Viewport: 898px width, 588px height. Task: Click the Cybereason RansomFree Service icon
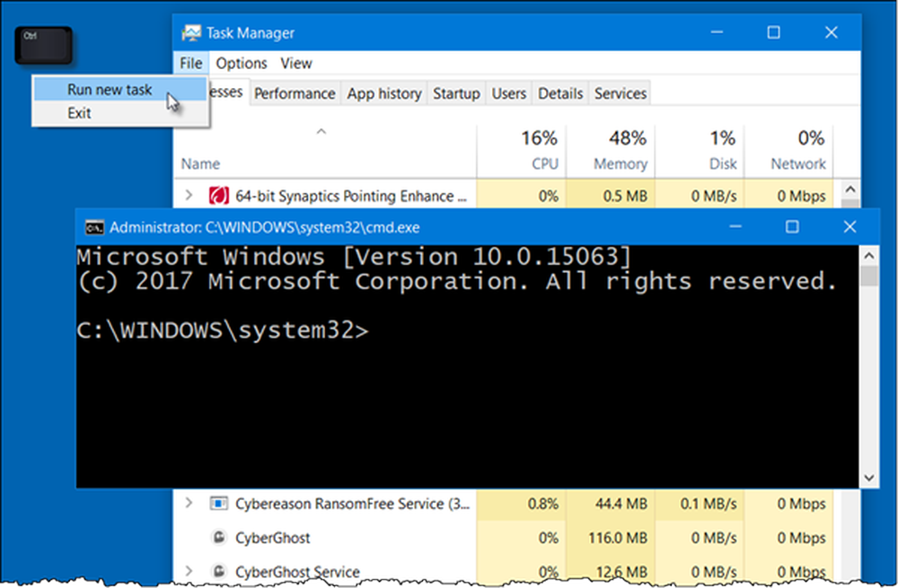click(217, 504)
